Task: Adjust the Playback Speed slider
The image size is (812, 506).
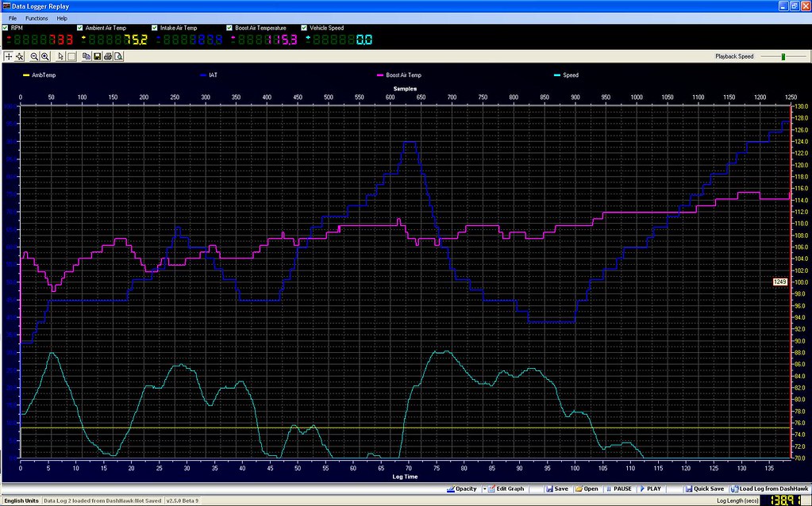Action: tap(783, 56)
